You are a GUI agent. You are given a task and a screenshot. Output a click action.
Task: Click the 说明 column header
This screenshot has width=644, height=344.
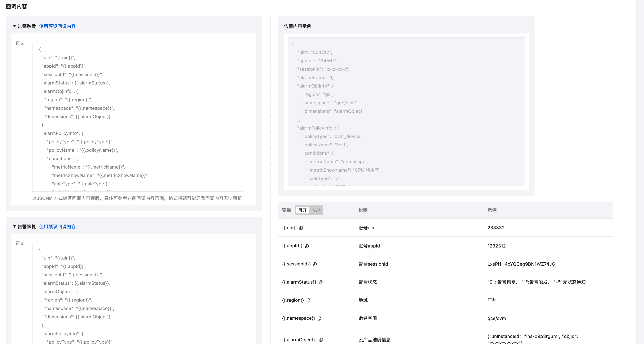pyautogui.click(x=363, y=210)
